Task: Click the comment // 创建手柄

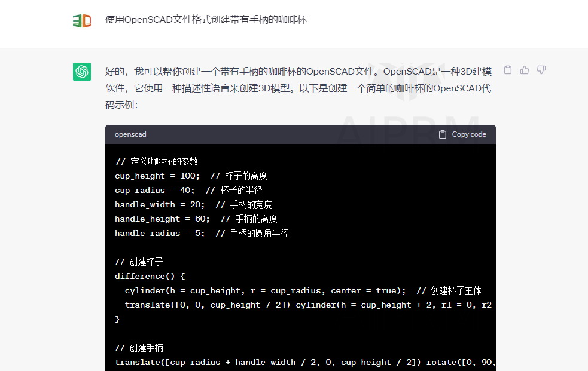Action: [x=139, y=348]
